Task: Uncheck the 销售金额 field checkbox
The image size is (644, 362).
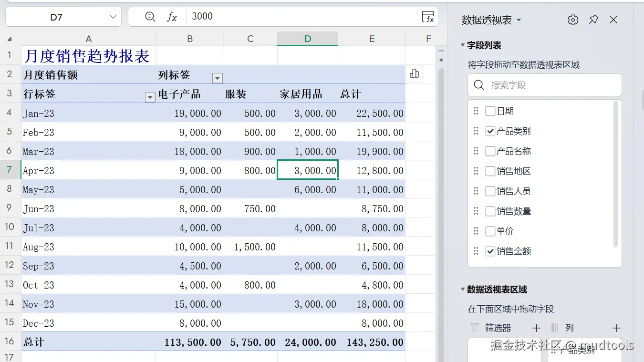Action: [490, 251]
